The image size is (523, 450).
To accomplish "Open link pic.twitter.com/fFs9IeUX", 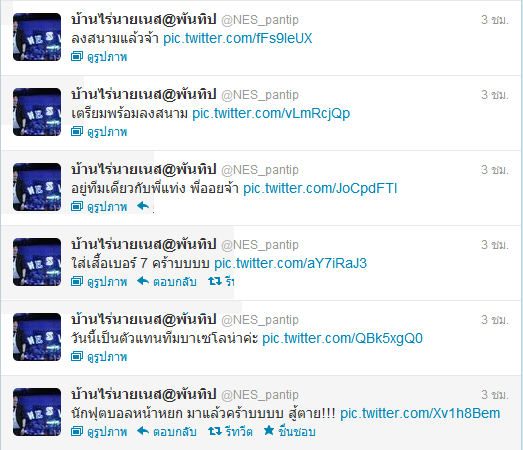I will (x=237, y=38).
